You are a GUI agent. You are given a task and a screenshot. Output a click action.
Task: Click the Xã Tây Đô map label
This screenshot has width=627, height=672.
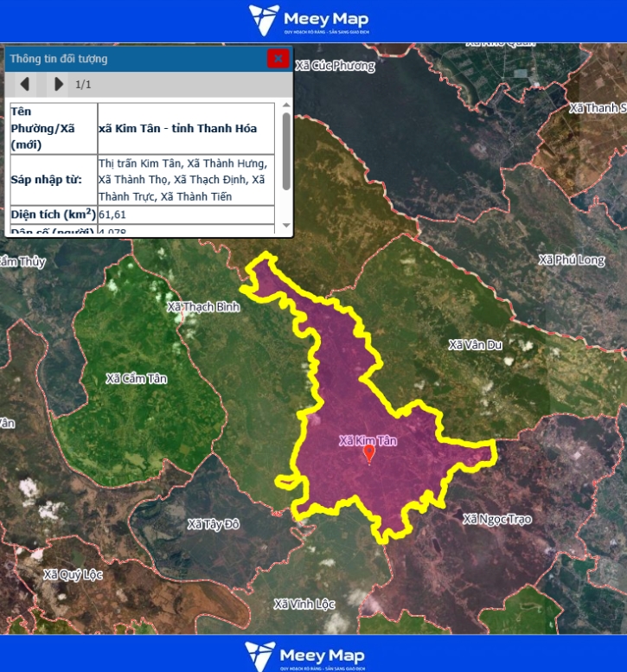(x=213, y=524)
